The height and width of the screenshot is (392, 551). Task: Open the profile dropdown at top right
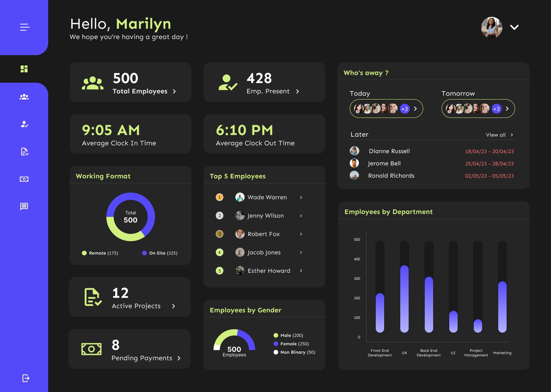(514, 27)
